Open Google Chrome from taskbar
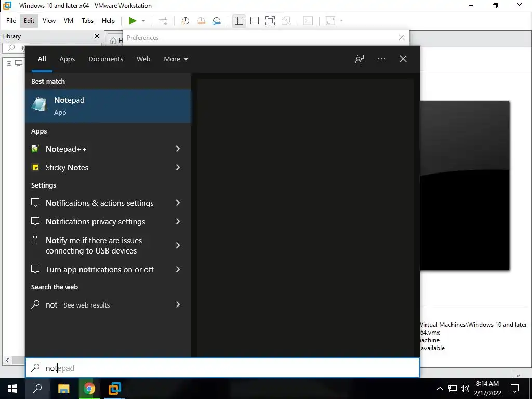The width and height of the screenshot is (532, 399). point(89,389)
